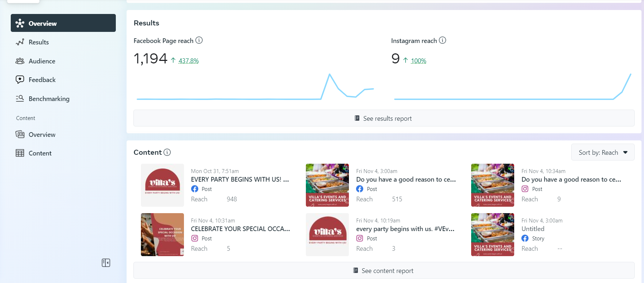Click the Facebook Page reach info icon

point(199,40)
